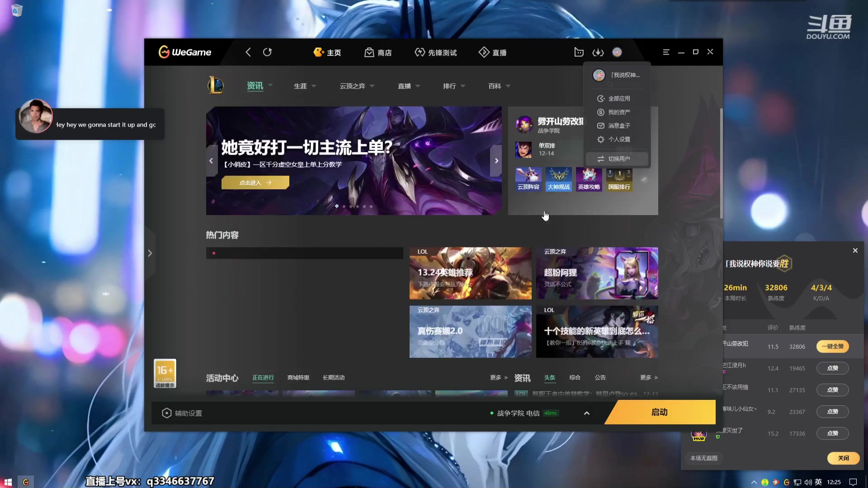Viewport: 868px width, 488px height.
Task: Open the 十个技能的新英雄 video card
Action: pos(597,332)
